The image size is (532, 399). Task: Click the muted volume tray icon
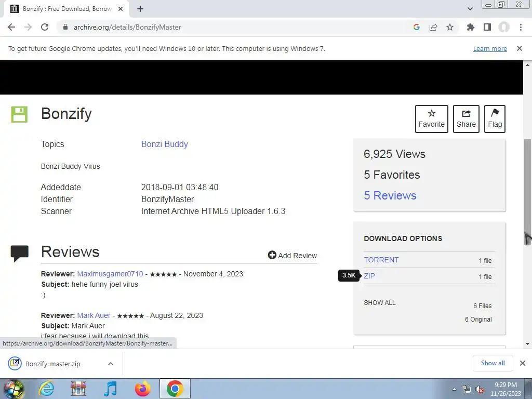click(x=480, y=390)
